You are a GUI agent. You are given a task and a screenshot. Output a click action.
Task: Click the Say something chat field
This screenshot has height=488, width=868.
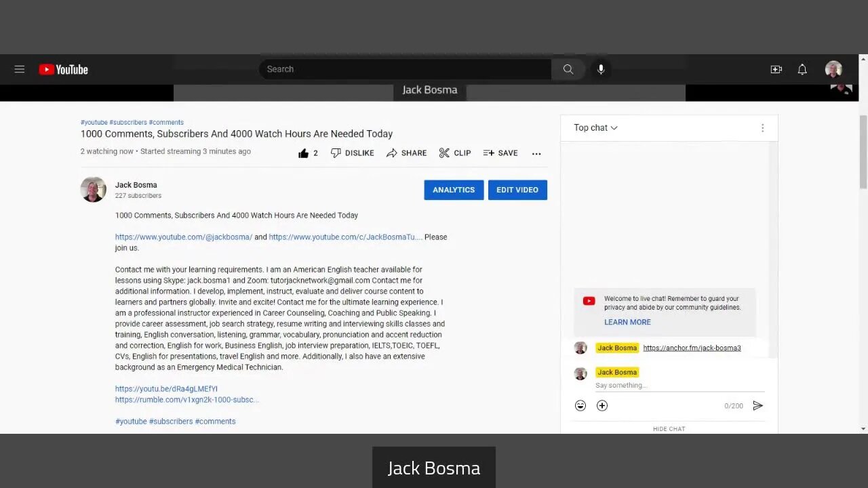(679, 386)
